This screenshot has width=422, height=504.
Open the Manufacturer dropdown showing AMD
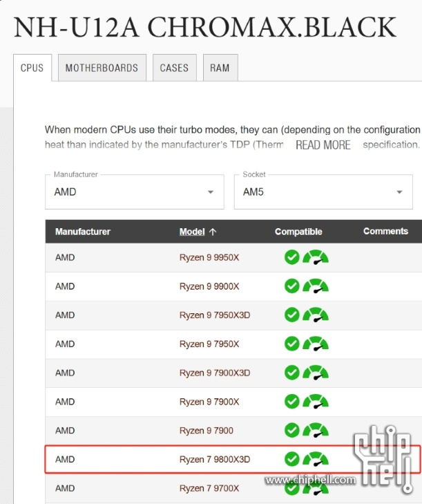135,192
